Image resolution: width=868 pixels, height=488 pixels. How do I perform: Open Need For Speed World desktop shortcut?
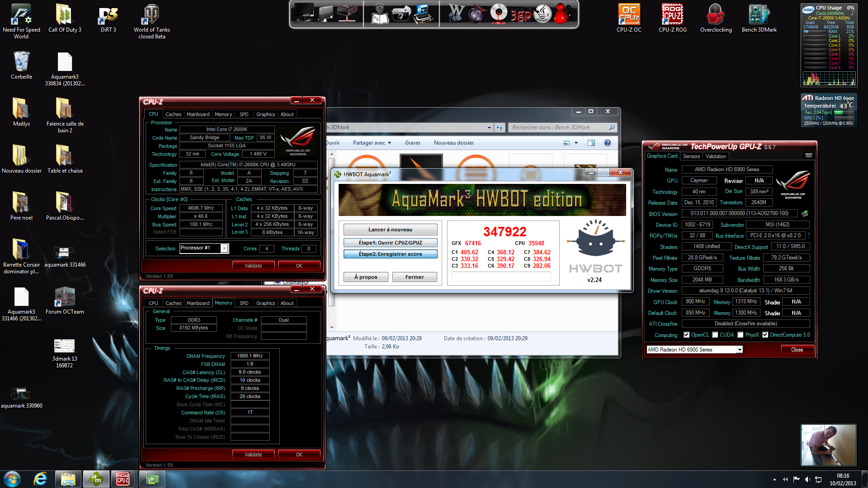coord(21,21)
